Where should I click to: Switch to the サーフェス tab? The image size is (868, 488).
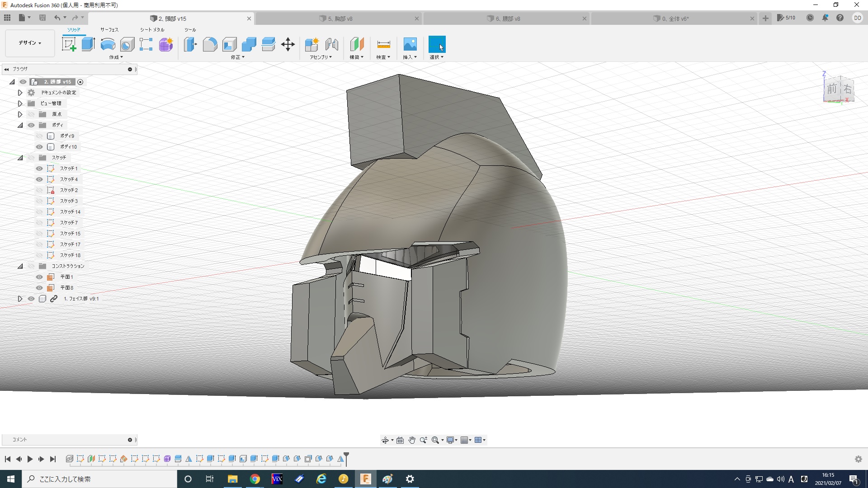click(x=109, y=29)
